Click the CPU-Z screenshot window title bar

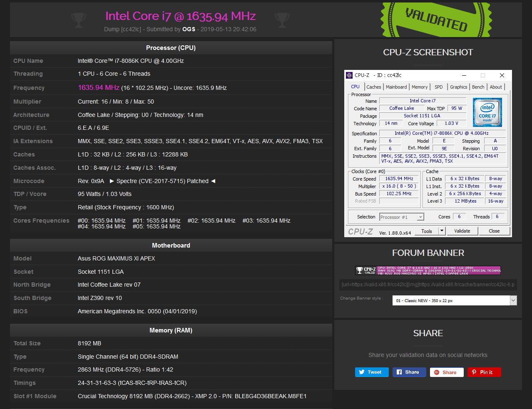428,75
